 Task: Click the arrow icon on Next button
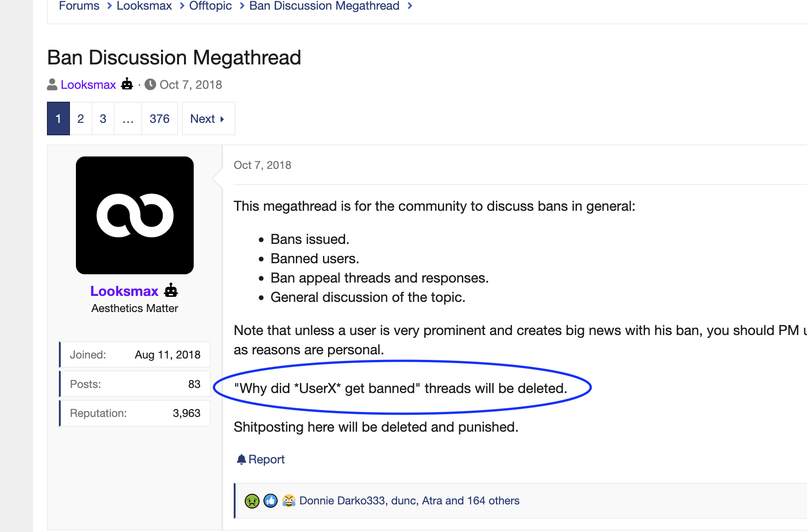pyautogui.click(x=222, y=119)
